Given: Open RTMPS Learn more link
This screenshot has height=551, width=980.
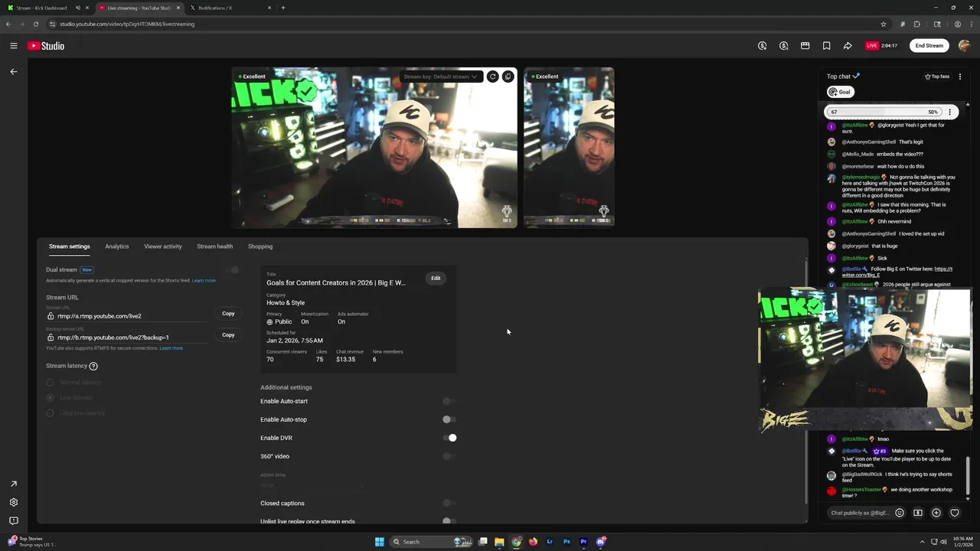Looking at the screenshot, I should (x=171, y=348).
